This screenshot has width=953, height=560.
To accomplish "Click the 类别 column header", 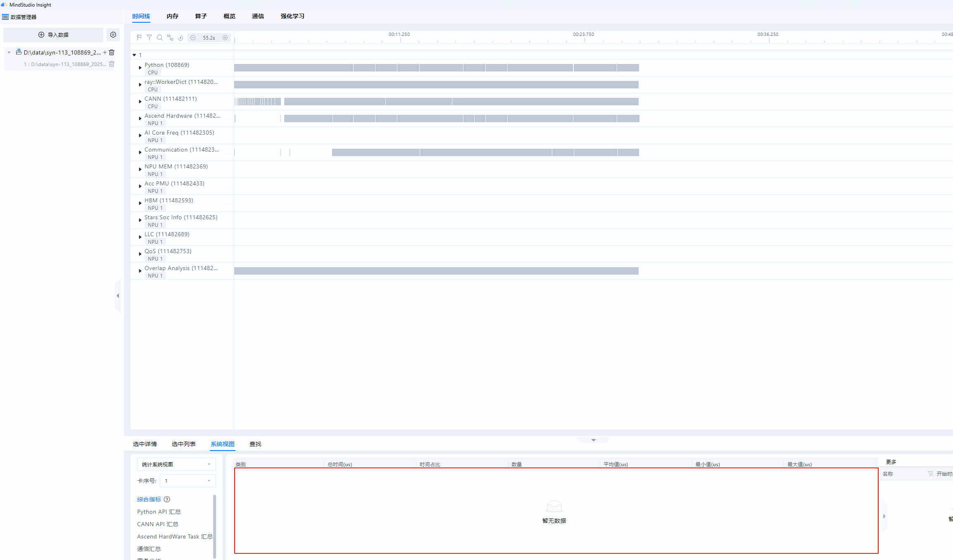I will click(241, 464).
